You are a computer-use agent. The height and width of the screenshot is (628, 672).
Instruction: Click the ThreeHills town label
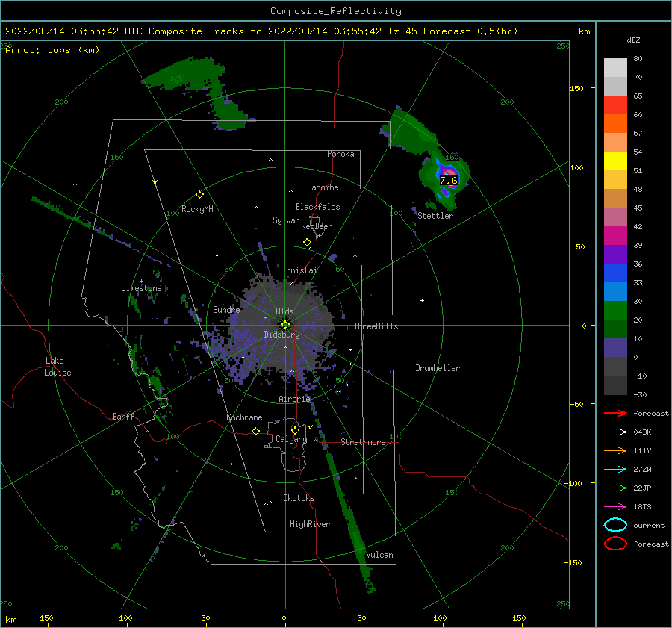point(376,326)
